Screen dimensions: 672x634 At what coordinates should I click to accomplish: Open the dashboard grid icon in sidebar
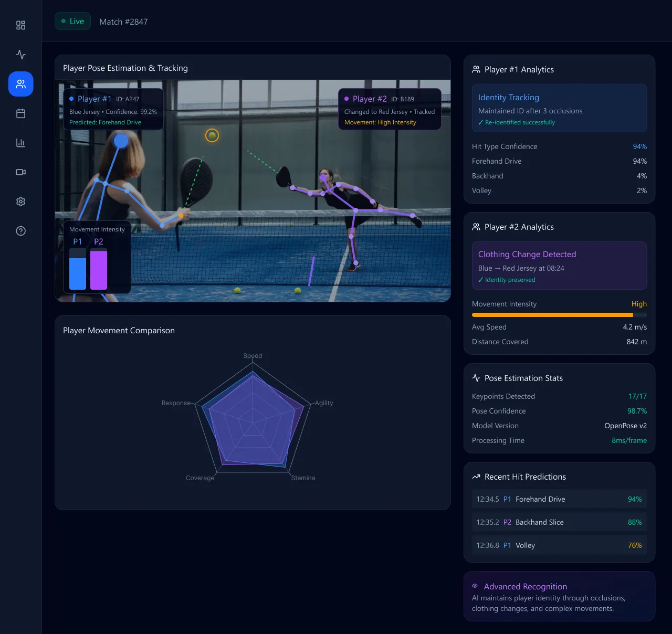pos(21,25)
